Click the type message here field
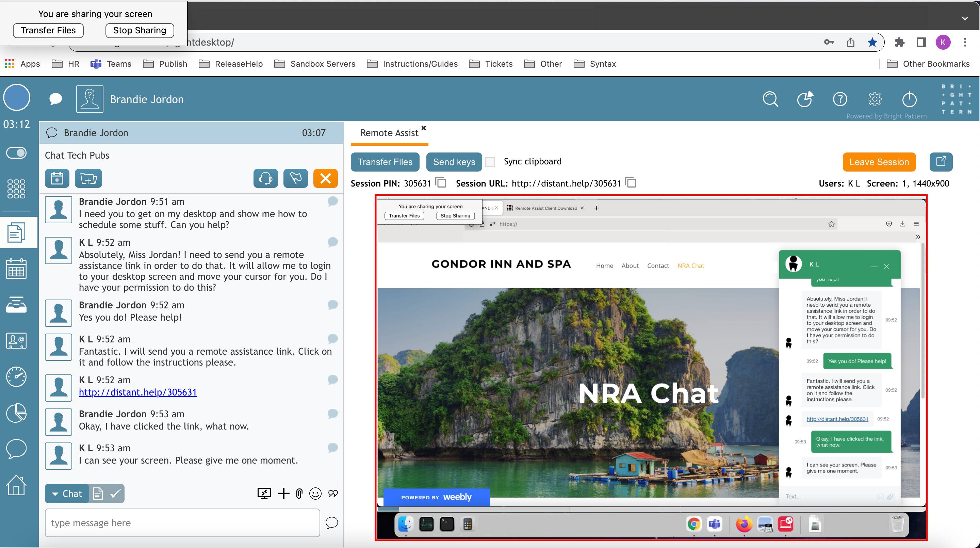The height and width of the screenshot is (548, 980). coord(182,523)
